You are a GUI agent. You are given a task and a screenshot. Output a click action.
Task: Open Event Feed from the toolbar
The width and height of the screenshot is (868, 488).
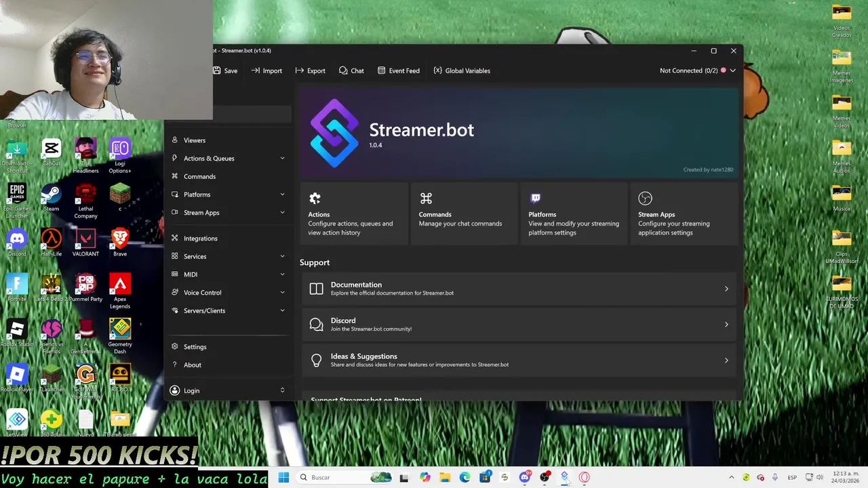[x=399, y=70]
